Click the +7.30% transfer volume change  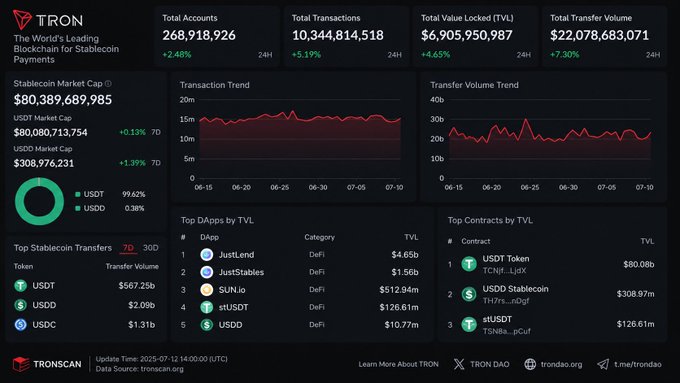tap(565, 55)
